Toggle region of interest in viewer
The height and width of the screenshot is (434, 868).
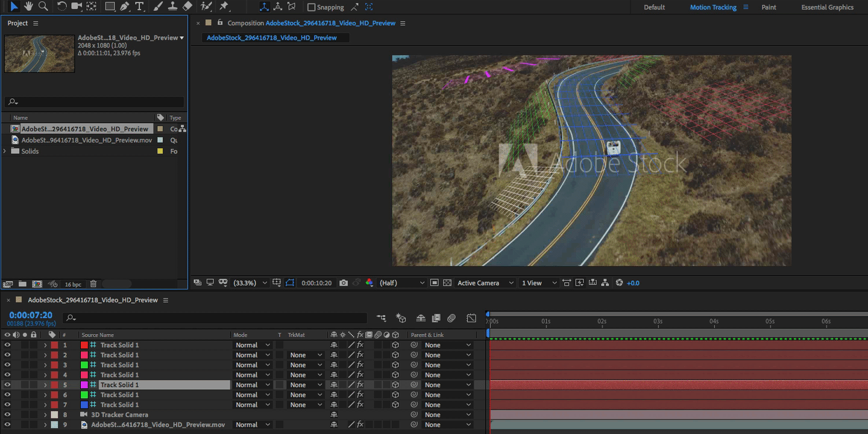click(x=434, y=283)
